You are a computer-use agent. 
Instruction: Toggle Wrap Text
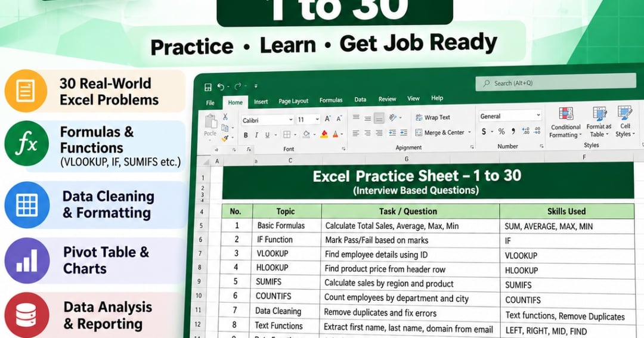433,117
